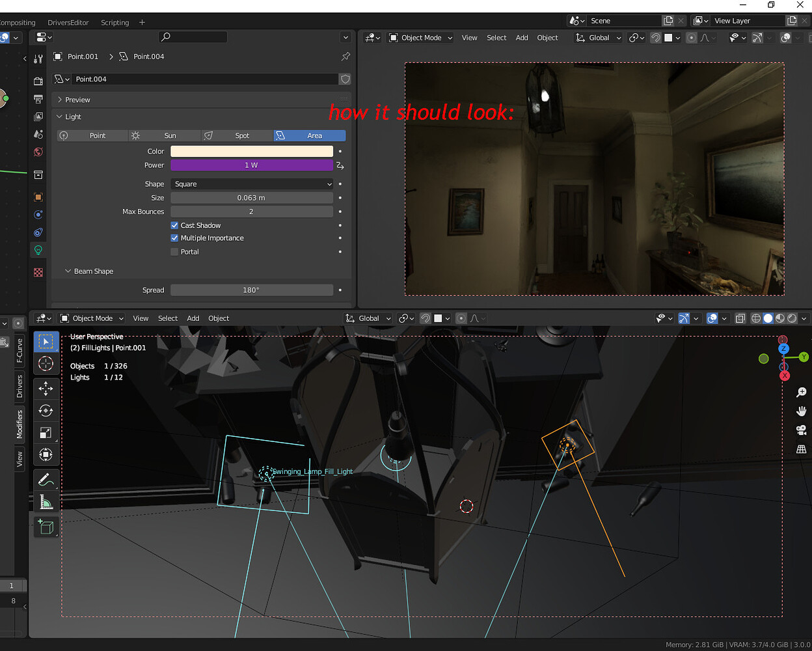Open the Shape dropdown showing Square
The width and height of the screenshot is (812, 651).
coord(252,184)
